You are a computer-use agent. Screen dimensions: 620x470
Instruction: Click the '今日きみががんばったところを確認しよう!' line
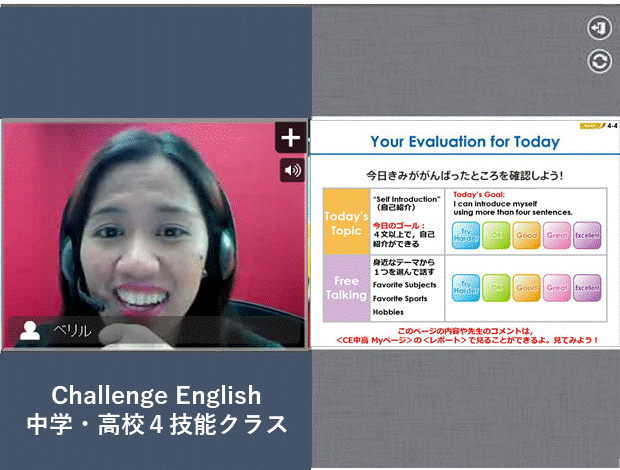465,175
